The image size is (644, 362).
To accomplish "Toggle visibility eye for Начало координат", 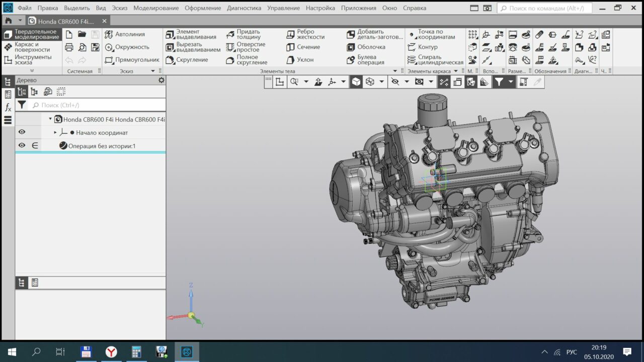I will pyautogui.click(x=22, y=132).
